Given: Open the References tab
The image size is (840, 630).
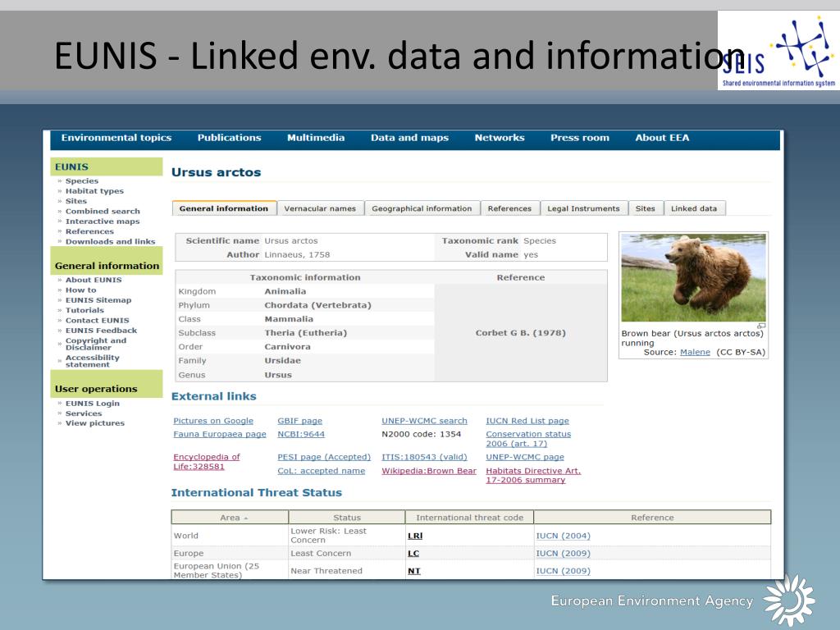Looking at the screenshot, I should click(x=509, y=208).
